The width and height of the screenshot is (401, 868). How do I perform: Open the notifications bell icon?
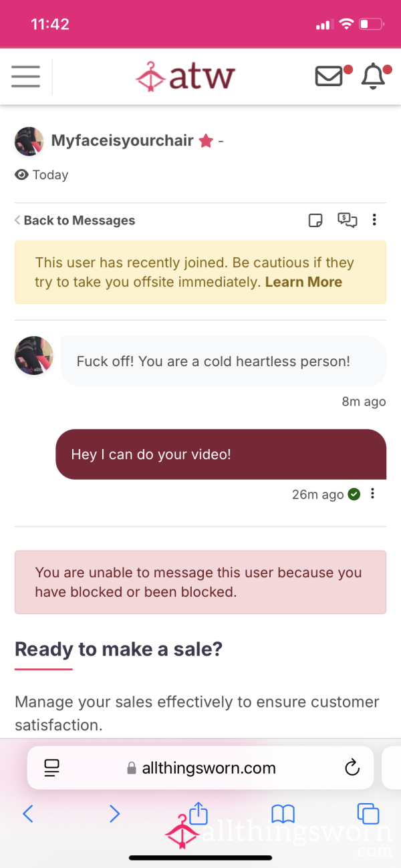pos(373,77)
